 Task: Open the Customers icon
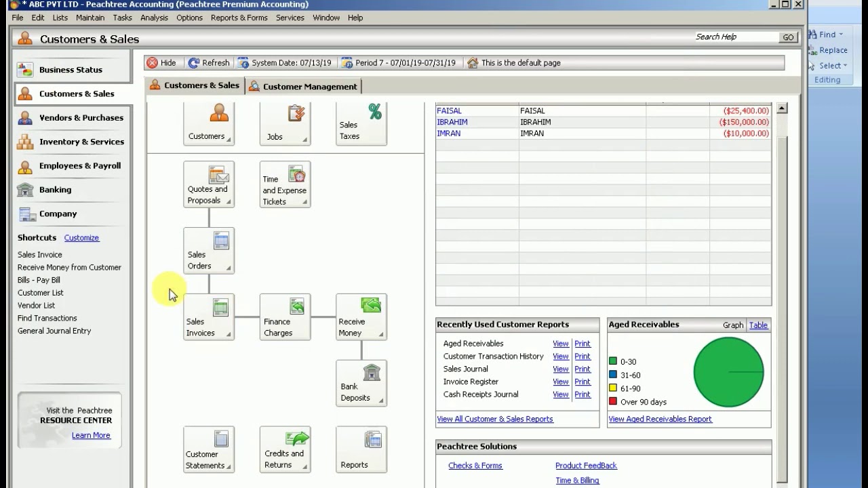(x=209, y=123)
